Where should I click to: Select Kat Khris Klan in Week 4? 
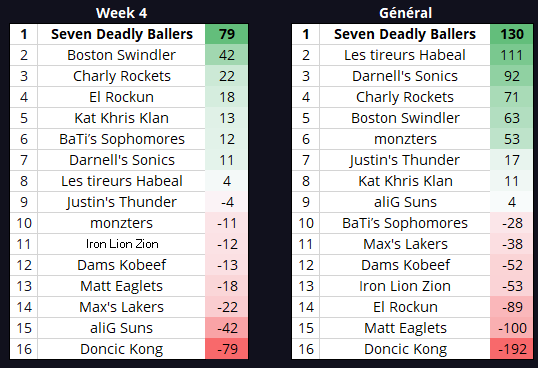point(121,118)
